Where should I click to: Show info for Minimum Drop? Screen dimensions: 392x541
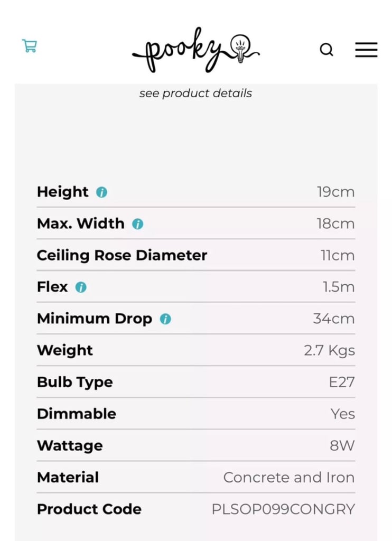(x=165, y=319)
